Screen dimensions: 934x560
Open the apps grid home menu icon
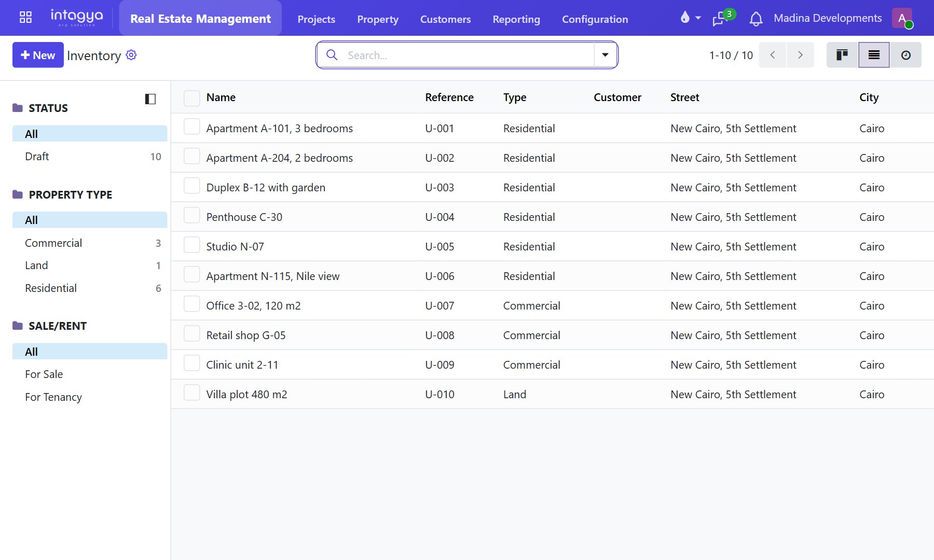25,18
